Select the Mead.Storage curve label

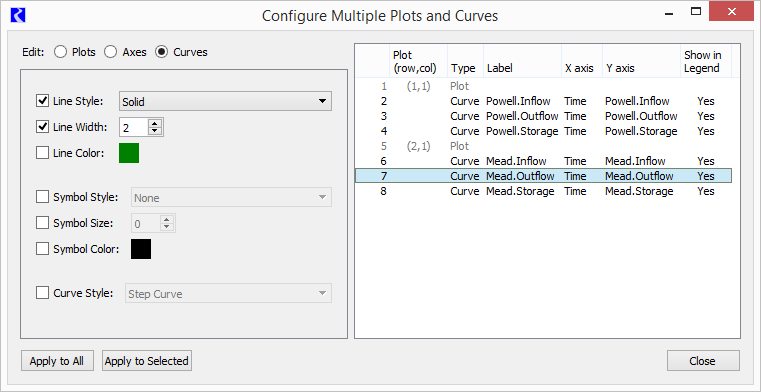point(520,191)
